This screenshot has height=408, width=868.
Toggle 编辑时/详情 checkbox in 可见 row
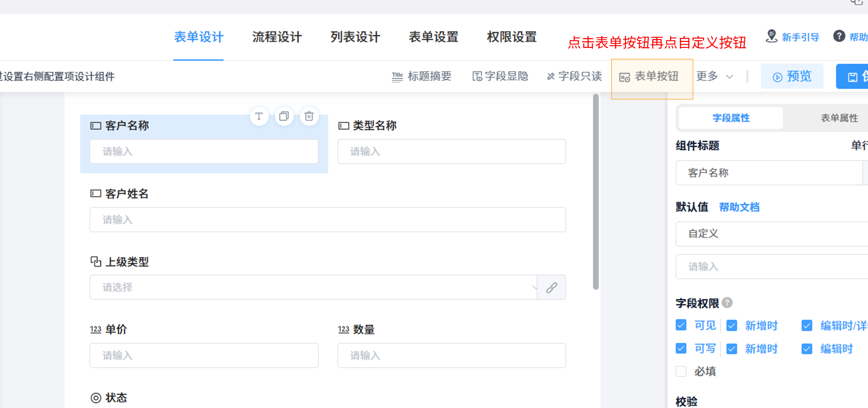(x=807, y=325)
